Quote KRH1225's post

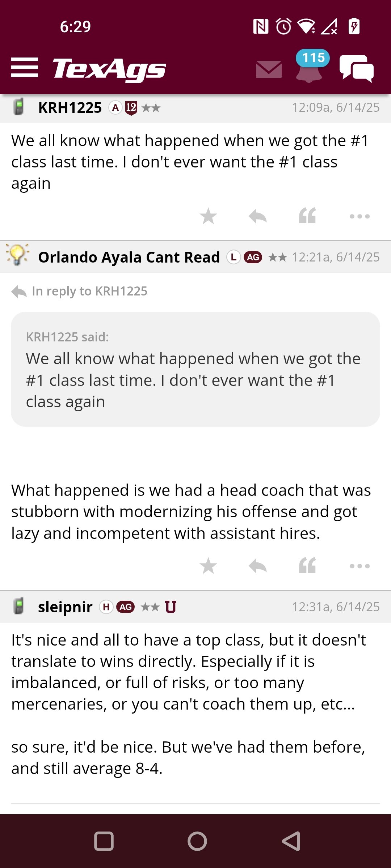pos(307,216)
